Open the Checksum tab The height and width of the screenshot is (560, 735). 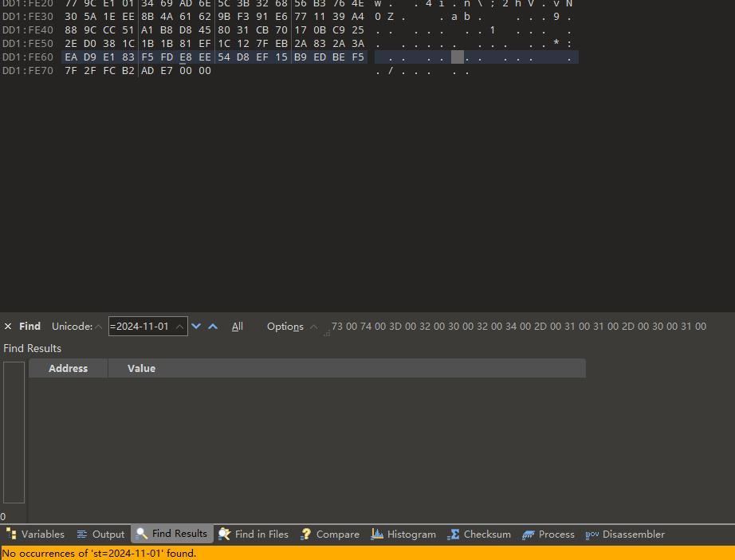click(x=479, y=535)
